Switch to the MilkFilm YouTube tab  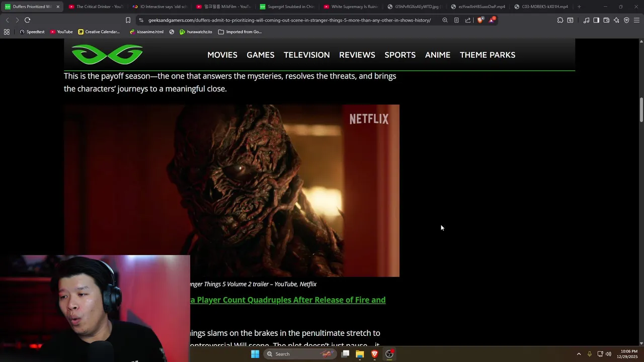[x=223, y=7]
